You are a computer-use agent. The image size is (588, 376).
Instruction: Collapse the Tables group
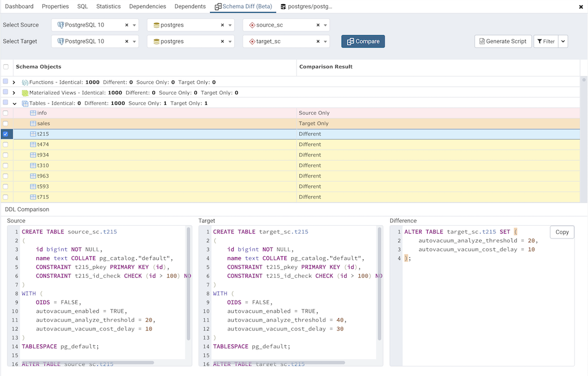click(x=14, y=104)
